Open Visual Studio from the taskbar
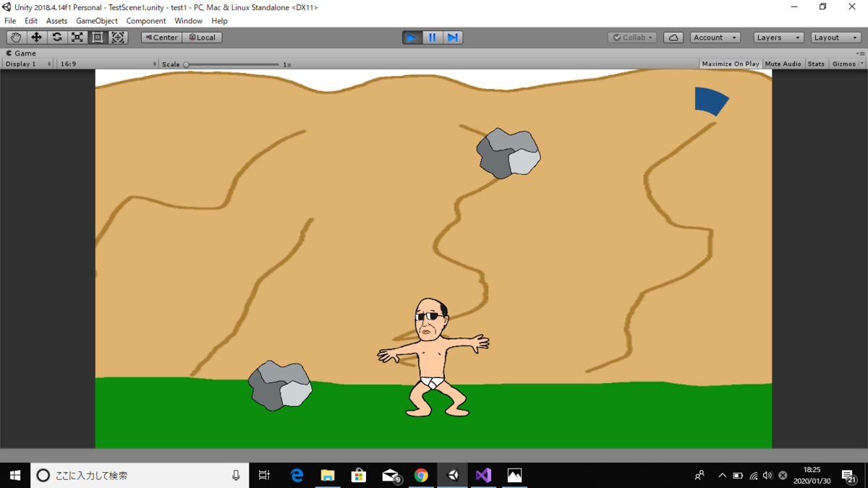Image resolution: width=868 pixels, height=488 pixels. click(x=483, y=475)
